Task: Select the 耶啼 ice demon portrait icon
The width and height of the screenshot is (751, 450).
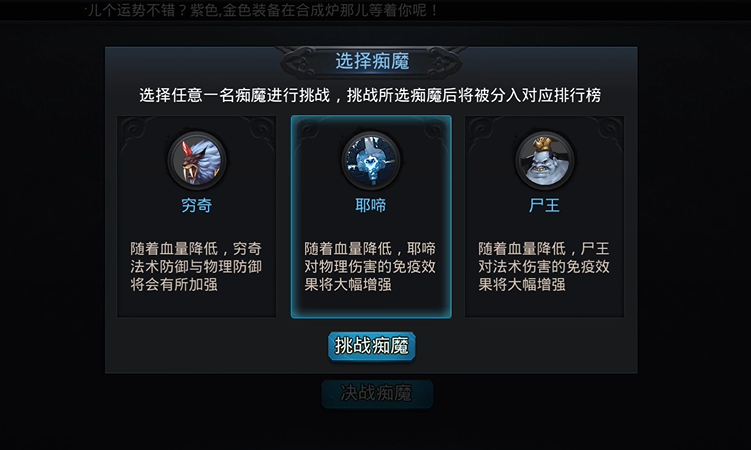Action: click(371, 160)
